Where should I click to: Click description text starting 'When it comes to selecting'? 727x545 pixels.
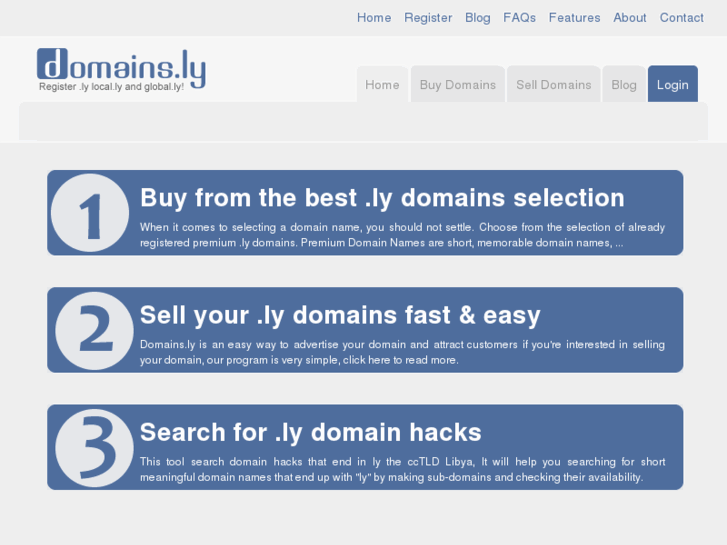402,235
